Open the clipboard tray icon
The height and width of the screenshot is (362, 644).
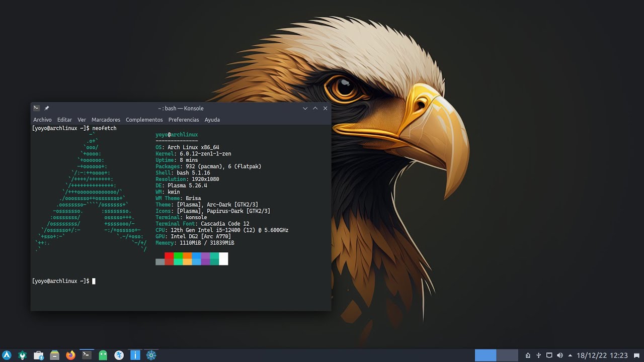tap(528, 355)
